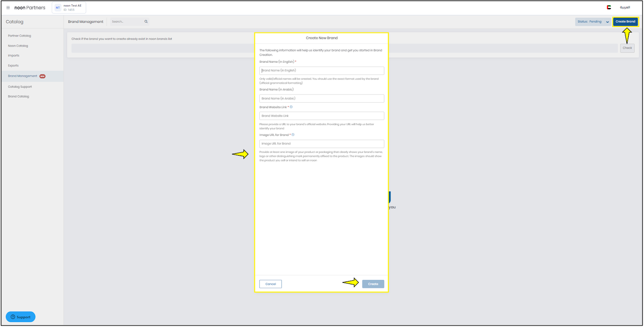This screenshot has height=327, width=644.
Task: Open Brand Catalog in sidebar
Action: tap(19, 97)
